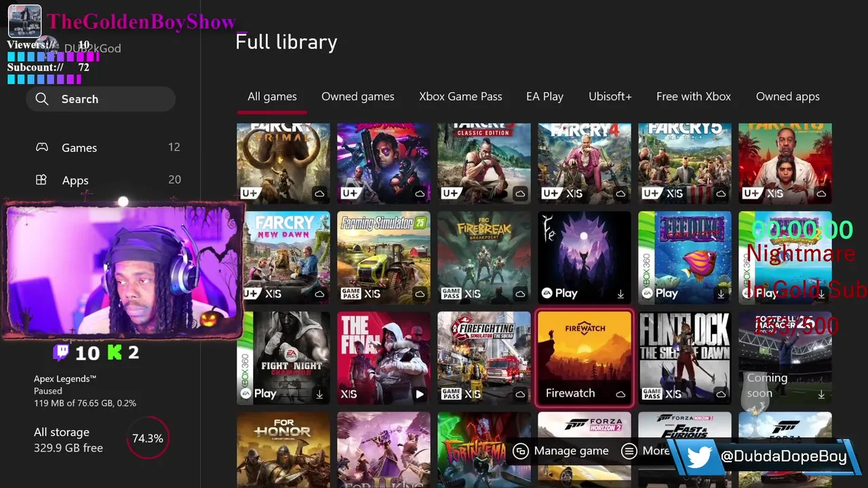Open the For Honor tile
The image size is (868, 488).
[283, 450]
